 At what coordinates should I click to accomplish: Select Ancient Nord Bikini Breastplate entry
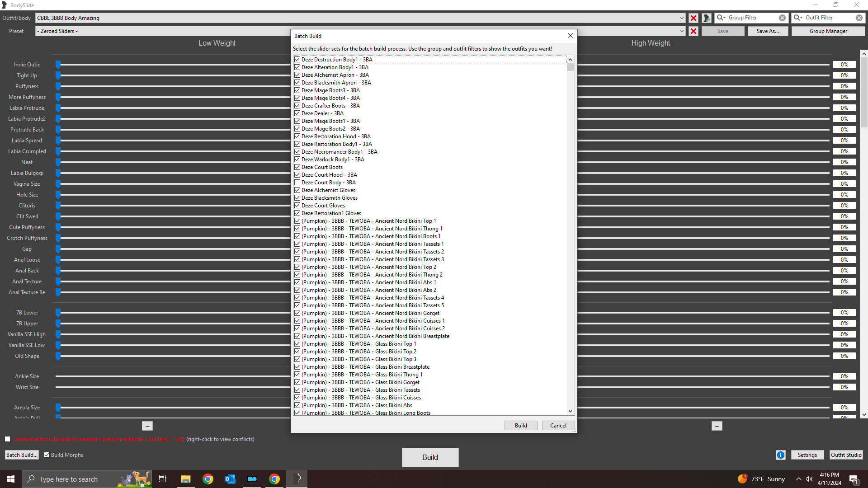[375, 336]
